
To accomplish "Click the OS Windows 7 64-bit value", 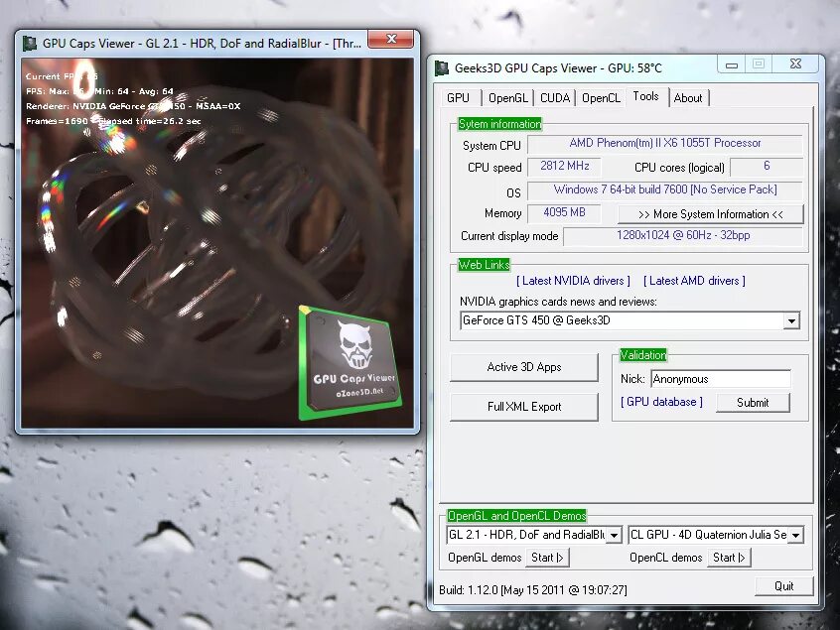I will [665, 190].
